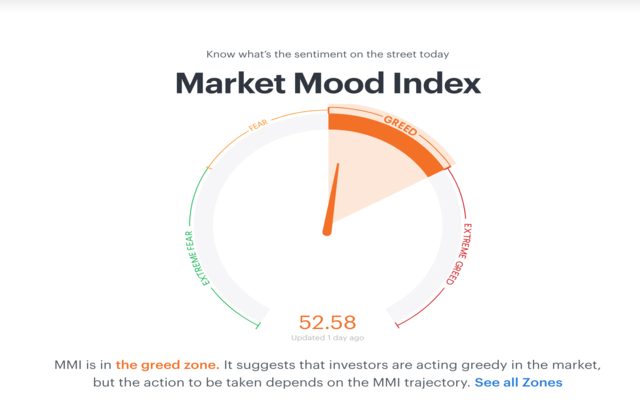
Task: Click the 'It suggests that investors' sentence
Action: click(400, 365)
